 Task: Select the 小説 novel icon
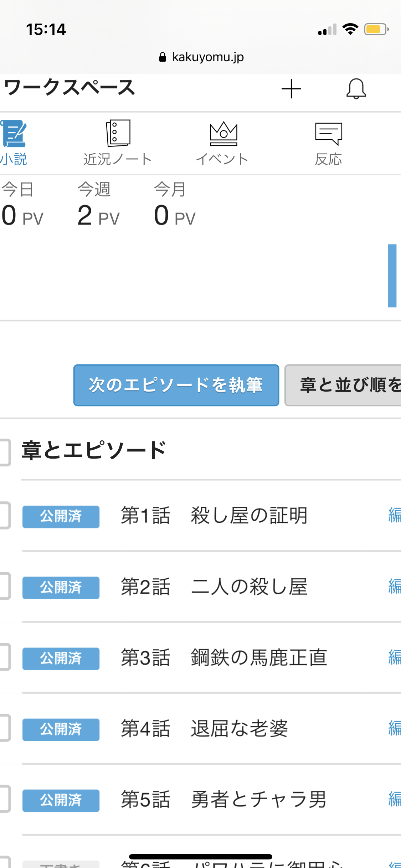(14, 134)
